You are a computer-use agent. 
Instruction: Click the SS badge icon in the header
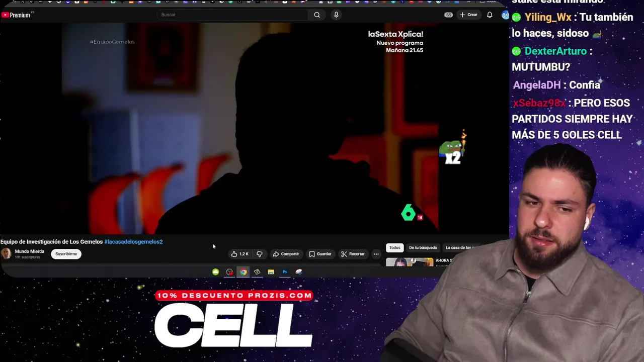pos(448,15)
